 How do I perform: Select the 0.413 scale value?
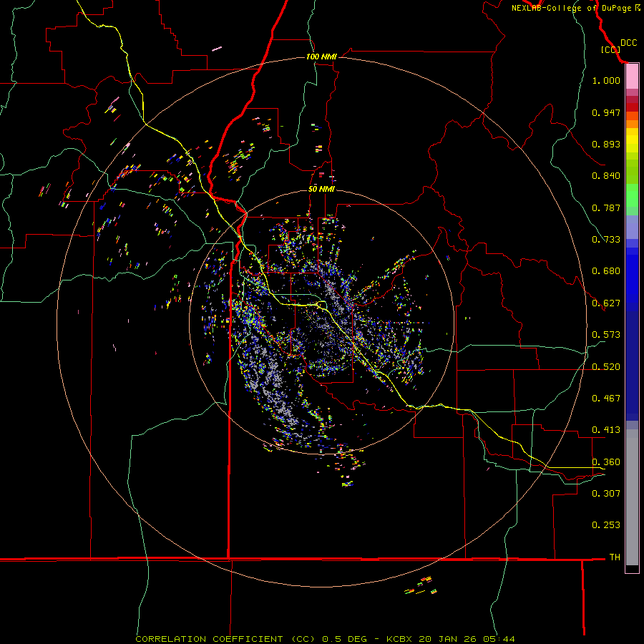(x=606, y=430)
